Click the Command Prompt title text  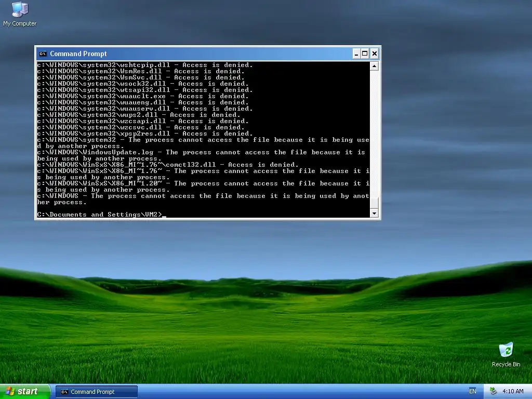[78, 54]
